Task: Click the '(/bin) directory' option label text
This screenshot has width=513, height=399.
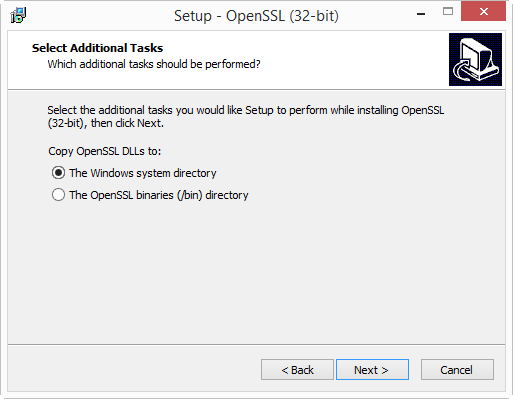Action: click(213, 195)
